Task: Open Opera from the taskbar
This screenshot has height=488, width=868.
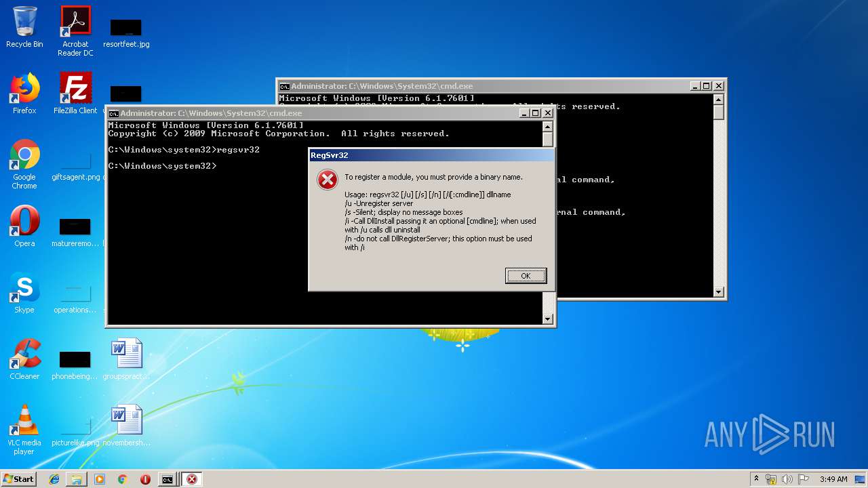Action: click(x=145, y=479)
